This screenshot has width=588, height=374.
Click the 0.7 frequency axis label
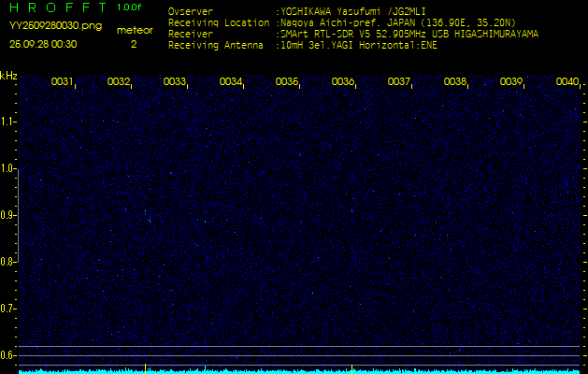[8, 308]
